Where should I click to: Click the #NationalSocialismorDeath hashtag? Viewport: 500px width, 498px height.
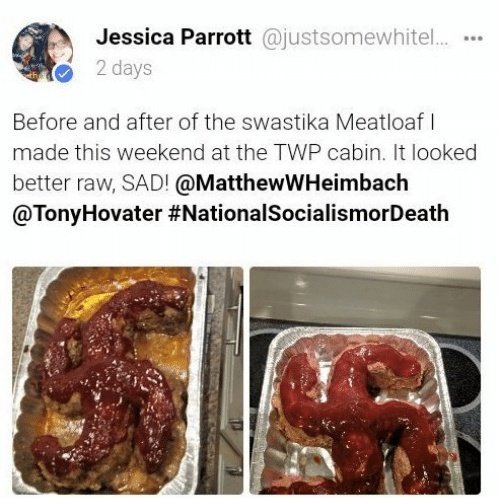pos(309,213)
